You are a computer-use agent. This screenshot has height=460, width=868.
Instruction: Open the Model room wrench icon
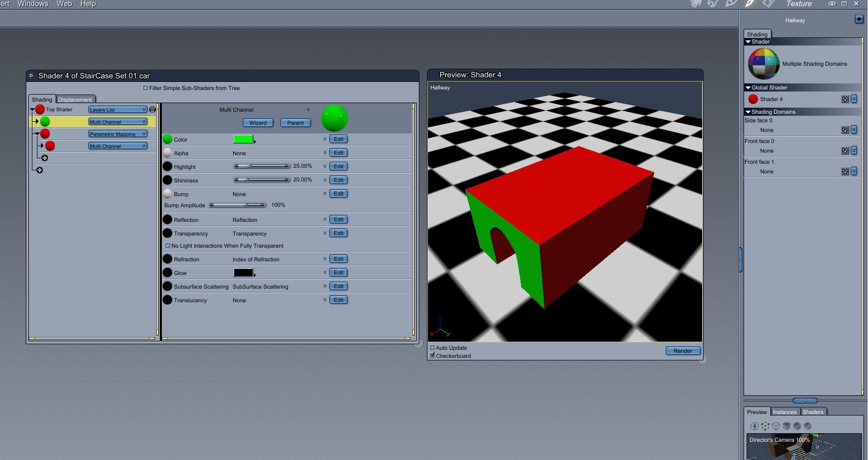coord(713,4)
